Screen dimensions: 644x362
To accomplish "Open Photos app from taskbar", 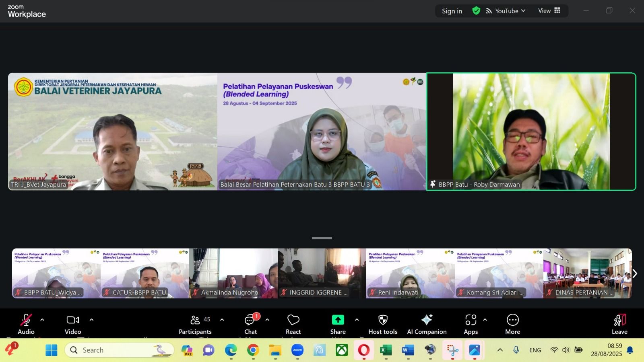I will (x=475, y=350).
